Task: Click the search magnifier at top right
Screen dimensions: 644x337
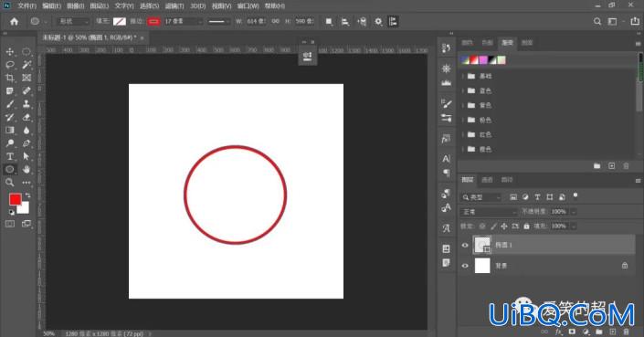Action: 597,21
